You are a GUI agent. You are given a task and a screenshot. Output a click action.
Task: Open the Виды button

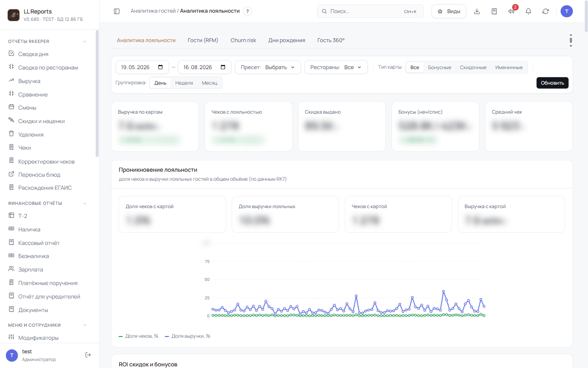tap(449, 11)
